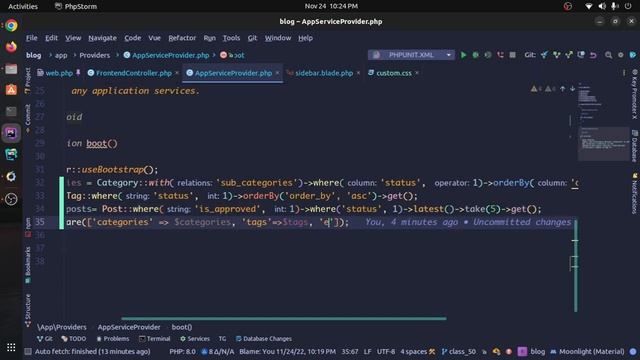Rollback changes with the undo arrow

click(x=593, y=55)
